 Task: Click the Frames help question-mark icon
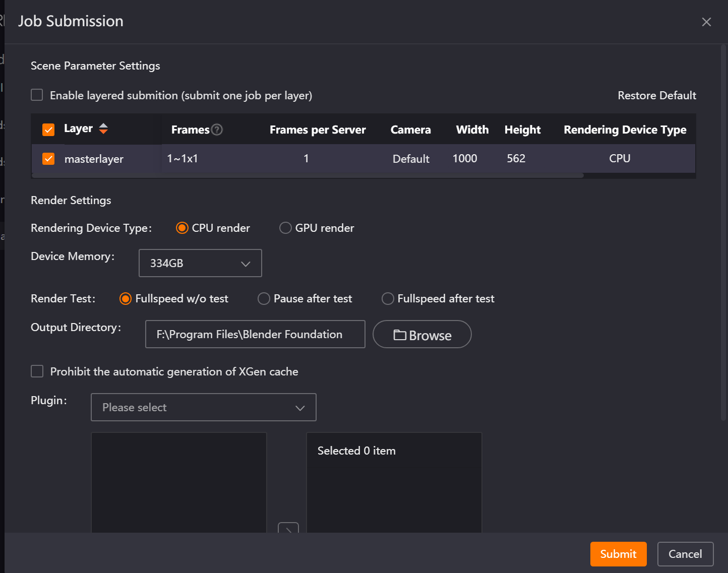click(217, 130)
